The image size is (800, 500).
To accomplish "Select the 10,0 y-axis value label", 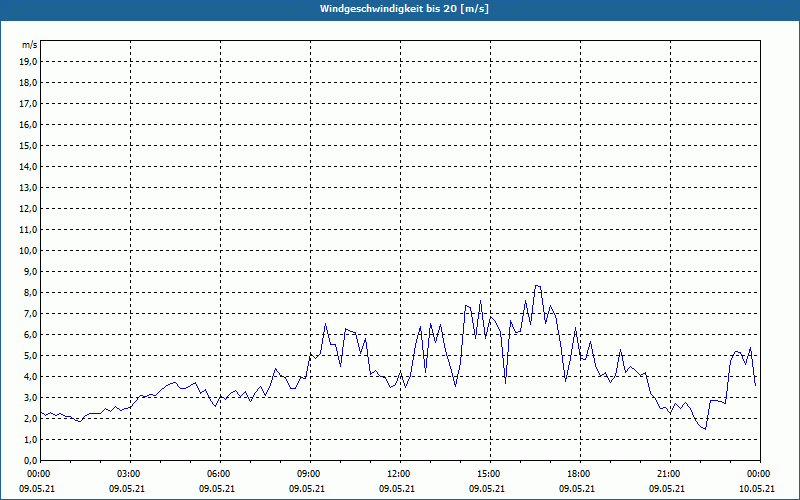I will [29, 250].
